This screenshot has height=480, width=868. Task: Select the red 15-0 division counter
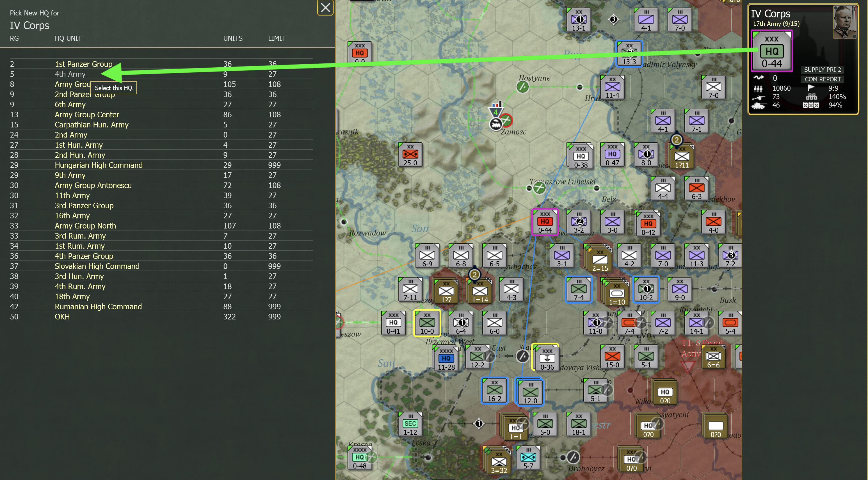coord(612,356)
